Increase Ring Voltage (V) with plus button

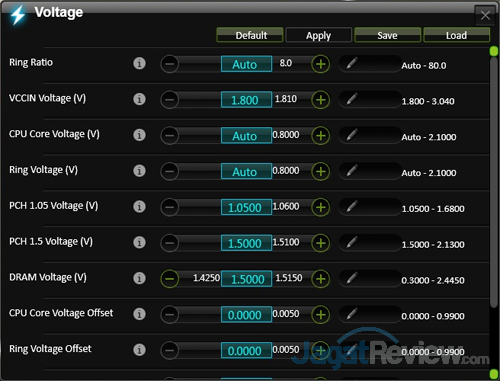click(321, 171)
